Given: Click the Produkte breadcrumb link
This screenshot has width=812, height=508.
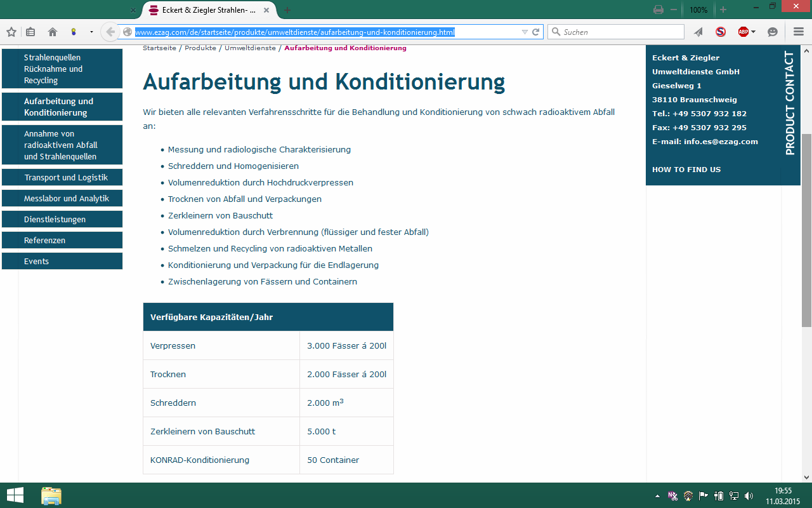Looking at the screenshot, I should coord(200,48).
